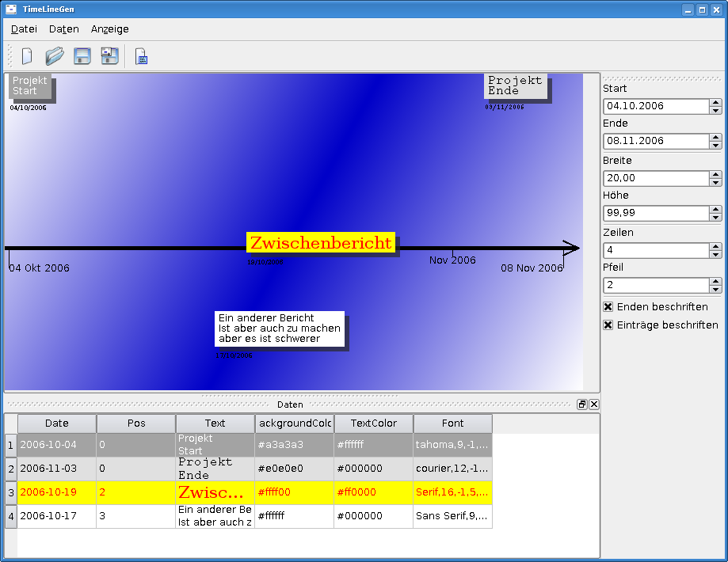Decrease the Zeilen value with down arrow
The width and height of the screenshot is (728, 562).
[715, 254]
